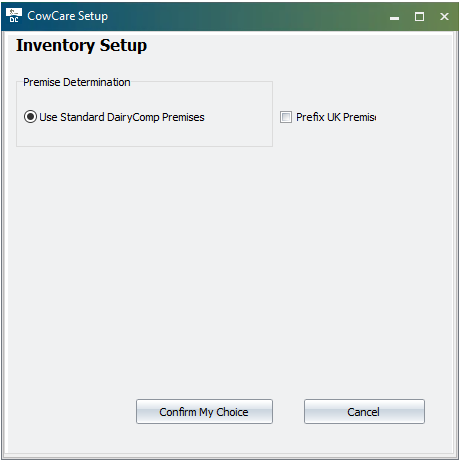Viewport: 461px width, 462px height.
Task: Click the empty title bar gradient area
Action: [247, 16]
